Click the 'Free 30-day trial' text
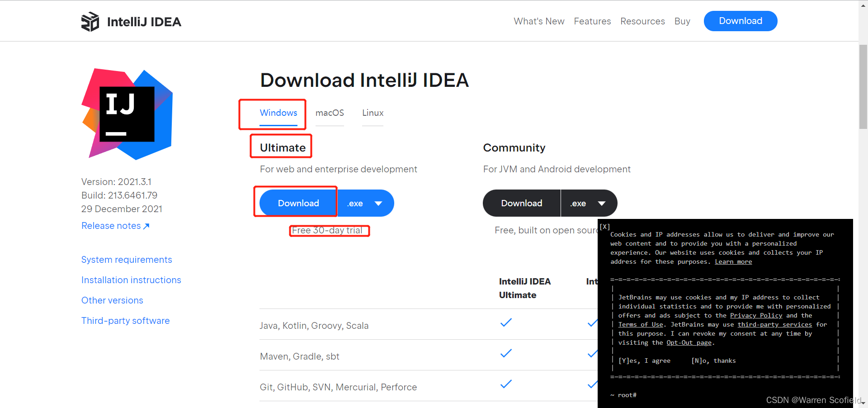 [327, 230]
